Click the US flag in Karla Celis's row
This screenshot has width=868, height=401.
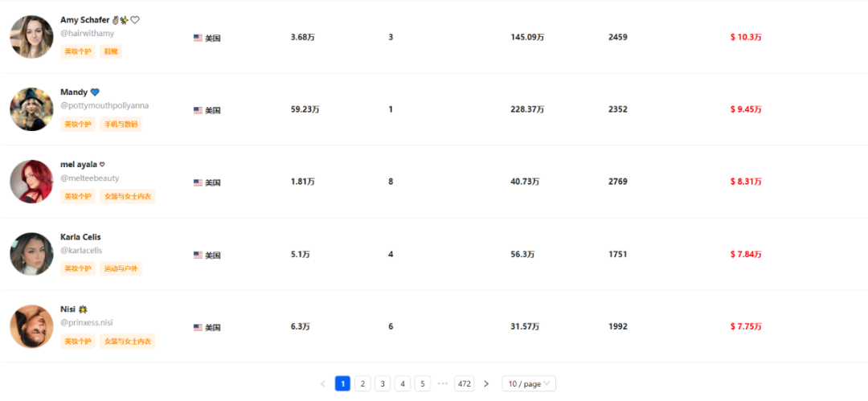198,255
